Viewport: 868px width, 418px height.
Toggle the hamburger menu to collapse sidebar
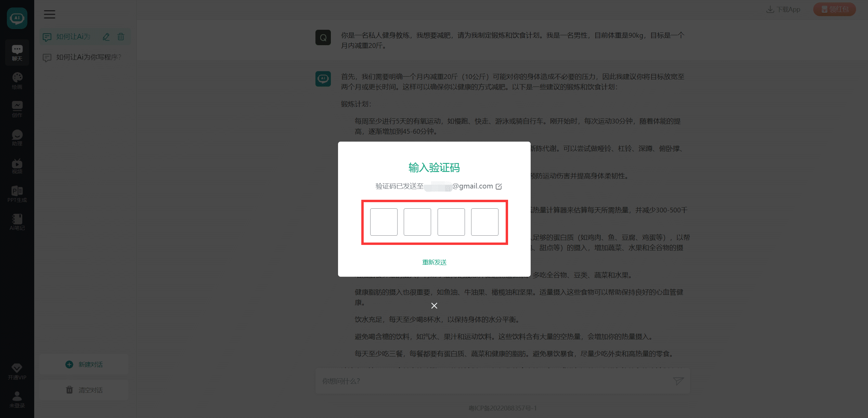50,14
